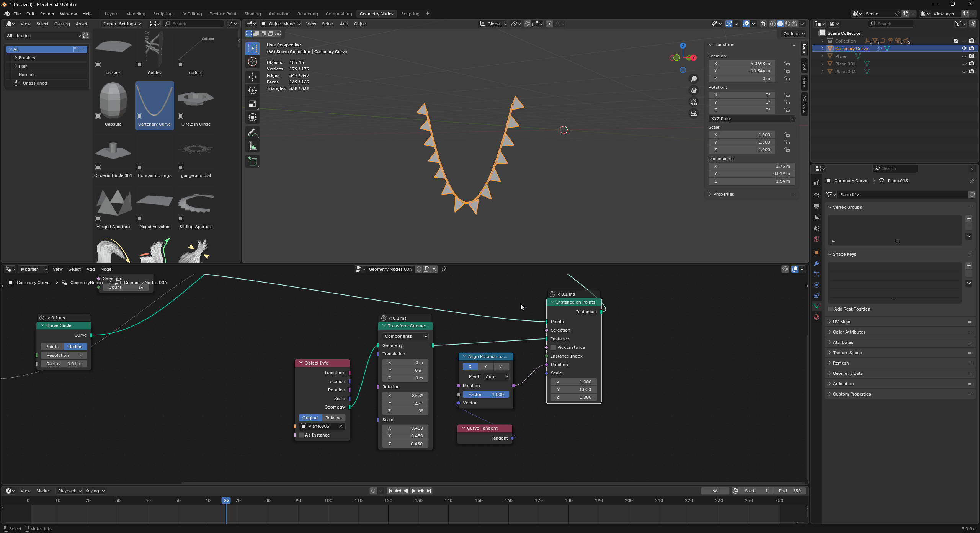The height and width of the screenshot is (533, 980).
Task: Switch perspective/orthographic grid gizmo
Action: point(694,113)
